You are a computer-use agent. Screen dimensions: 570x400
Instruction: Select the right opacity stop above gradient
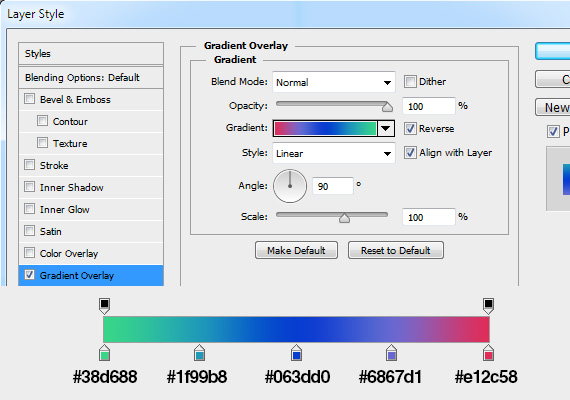tap(488, 306)
